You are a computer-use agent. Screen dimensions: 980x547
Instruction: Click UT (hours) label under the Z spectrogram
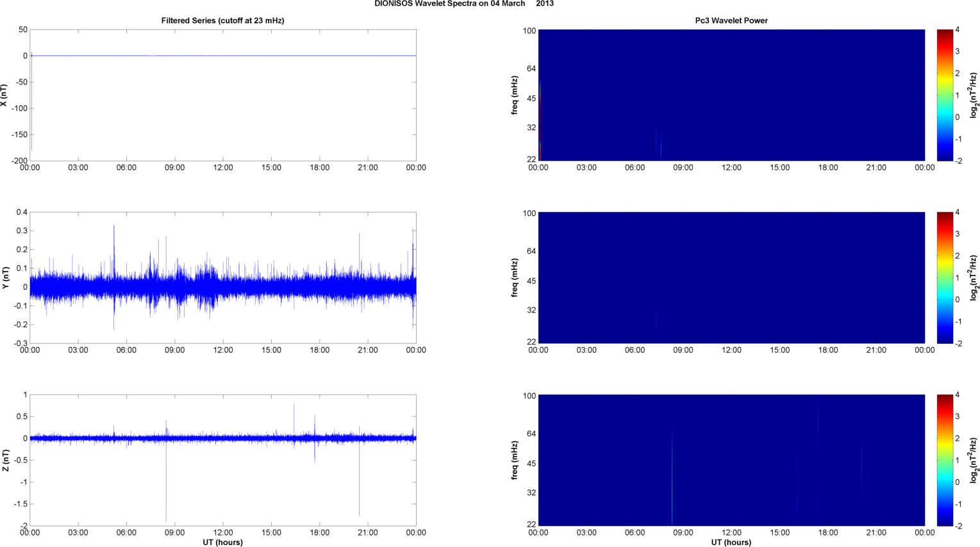731,543
